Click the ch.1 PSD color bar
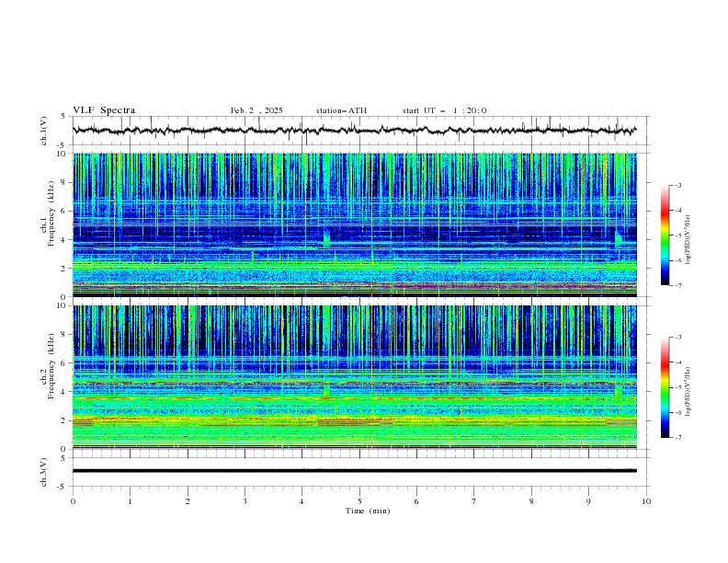The image size is (728, 563). point(665,236)
